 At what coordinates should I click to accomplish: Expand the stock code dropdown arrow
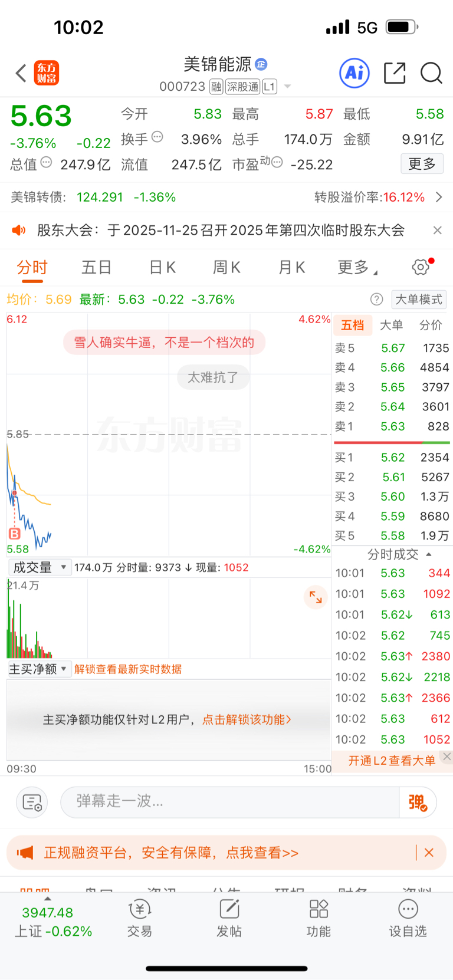[x=287, y=87]
